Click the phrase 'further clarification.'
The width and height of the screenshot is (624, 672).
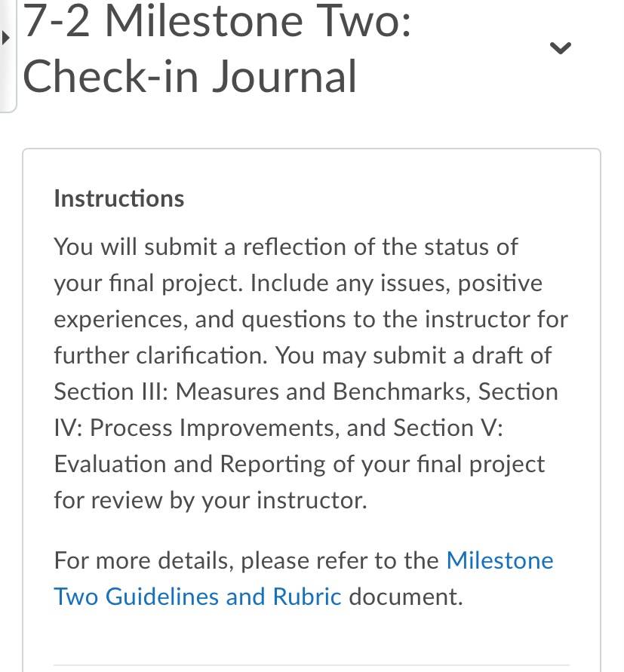(x=161, y=355)
